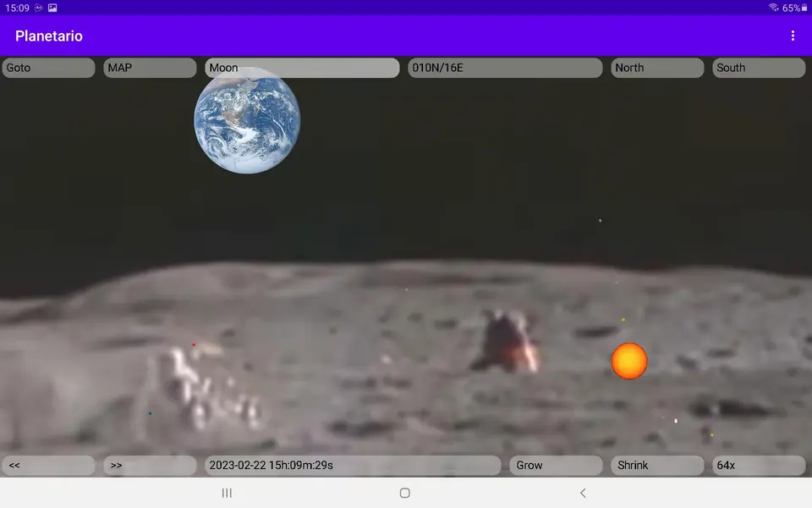Tap the 2023-02-22 date and time field

(x=354, y=466)
